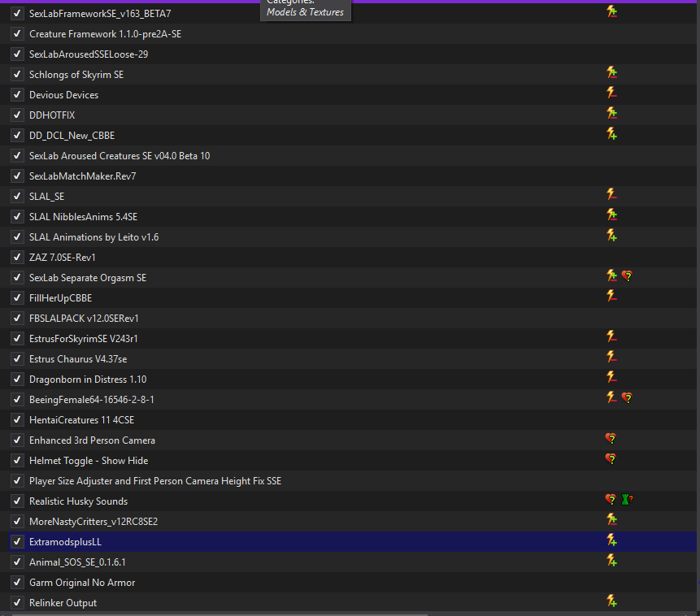Uncheck the HentaiCreatures 11 4CSE checkbox
Screen dimensions: 700x616
point(17,419)
